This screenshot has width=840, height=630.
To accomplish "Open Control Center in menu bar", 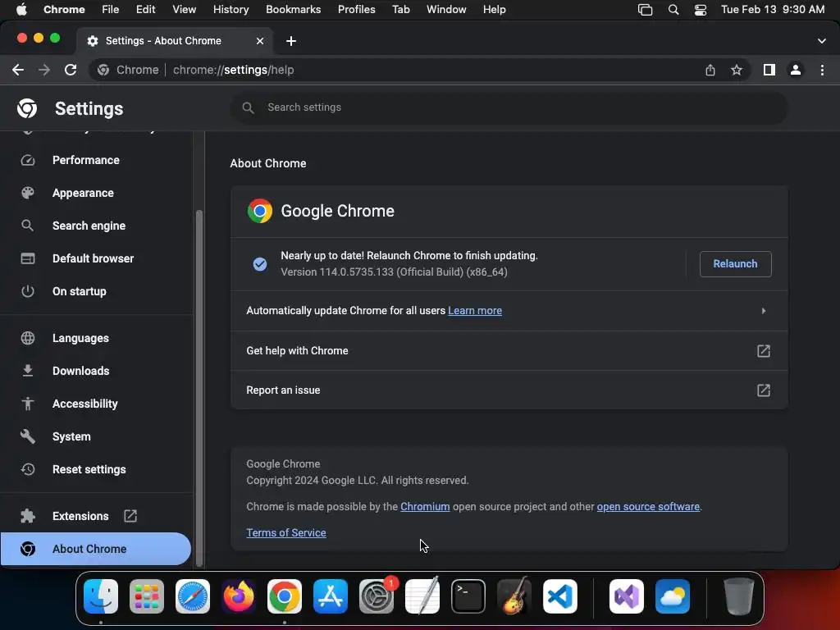I will tap(701, 10).
